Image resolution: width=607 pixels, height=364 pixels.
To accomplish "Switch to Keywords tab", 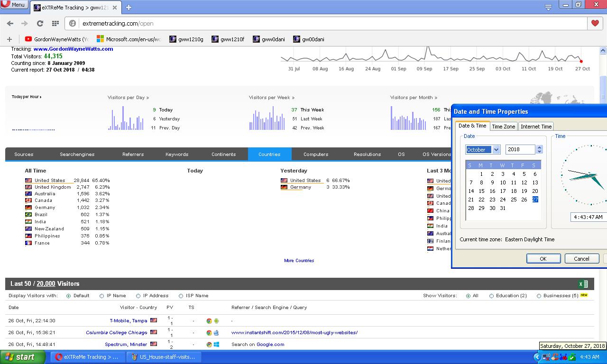I will click(x=177, y=155).
